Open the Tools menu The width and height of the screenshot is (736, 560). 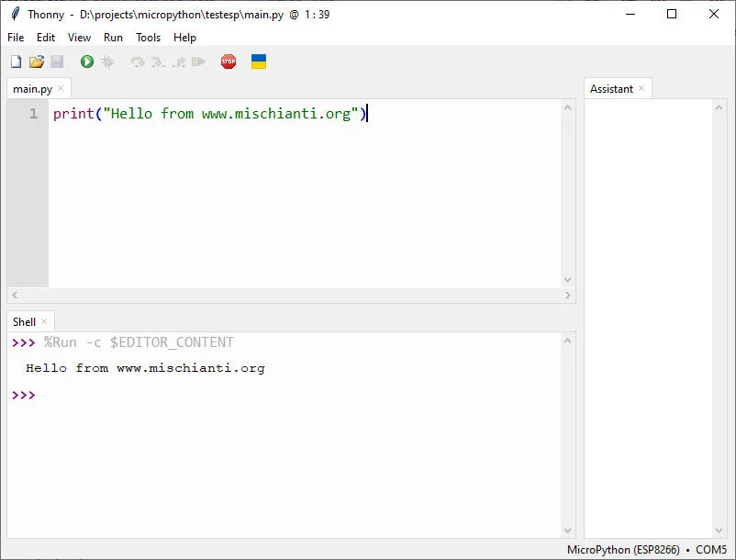[x=148, y=38]
